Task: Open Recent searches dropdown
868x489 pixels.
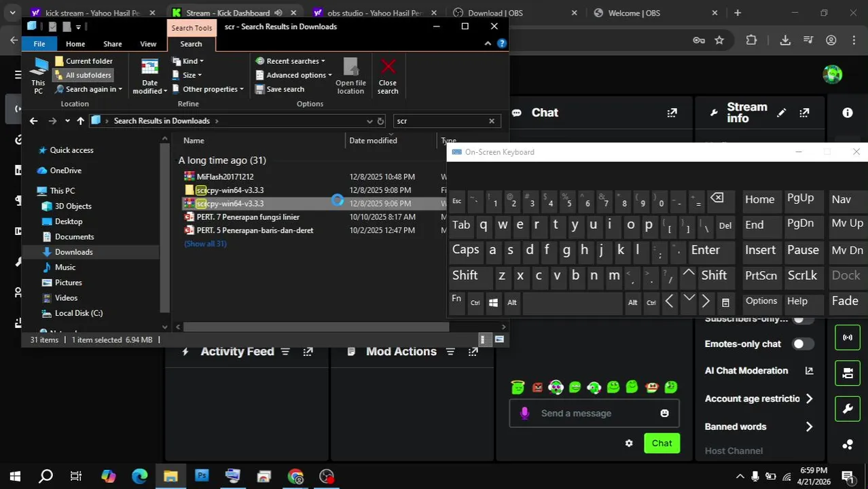Action: (291, 61)
